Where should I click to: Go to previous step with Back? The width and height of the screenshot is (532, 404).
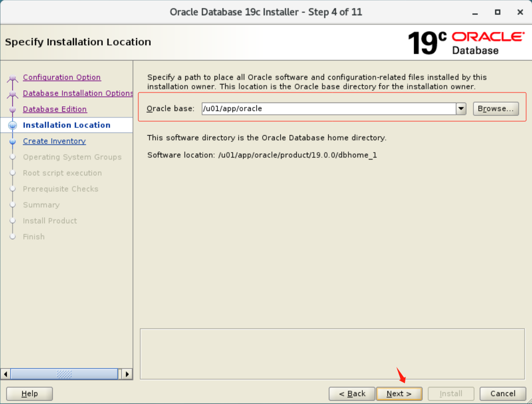coord(352,393)
